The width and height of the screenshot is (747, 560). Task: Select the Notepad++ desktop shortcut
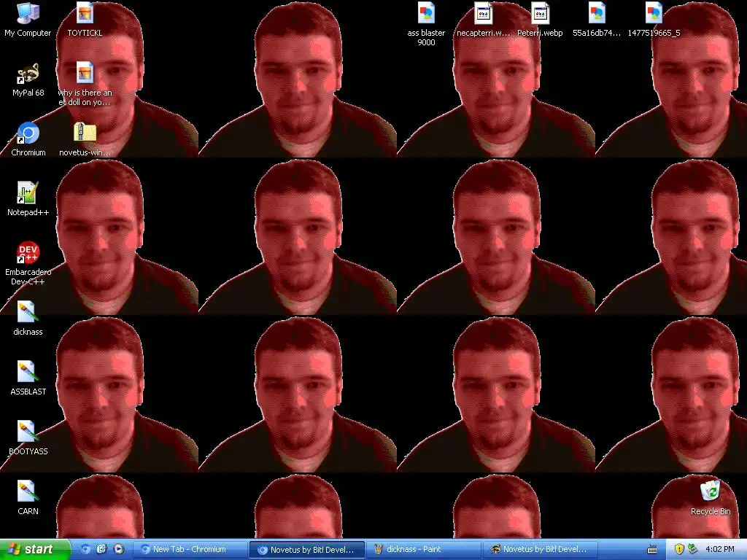pos(28,199)
